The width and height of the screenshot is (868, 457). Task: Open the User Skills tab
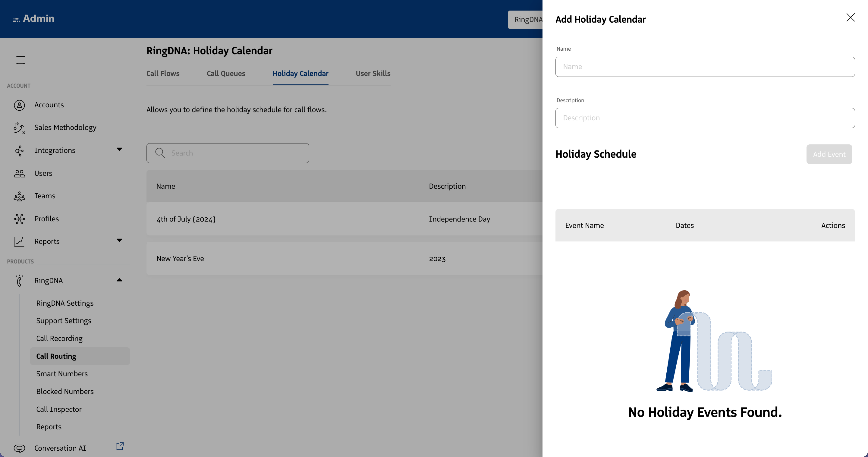coord(373,74)
